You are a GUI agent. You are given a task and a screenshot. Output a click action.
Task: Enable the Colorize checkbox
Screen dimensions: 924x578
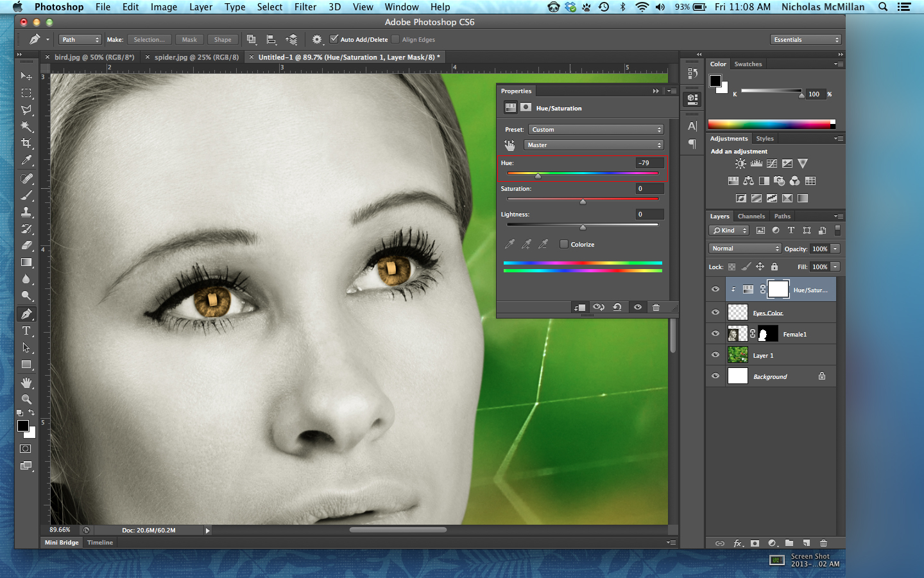[x=564, y=244]
